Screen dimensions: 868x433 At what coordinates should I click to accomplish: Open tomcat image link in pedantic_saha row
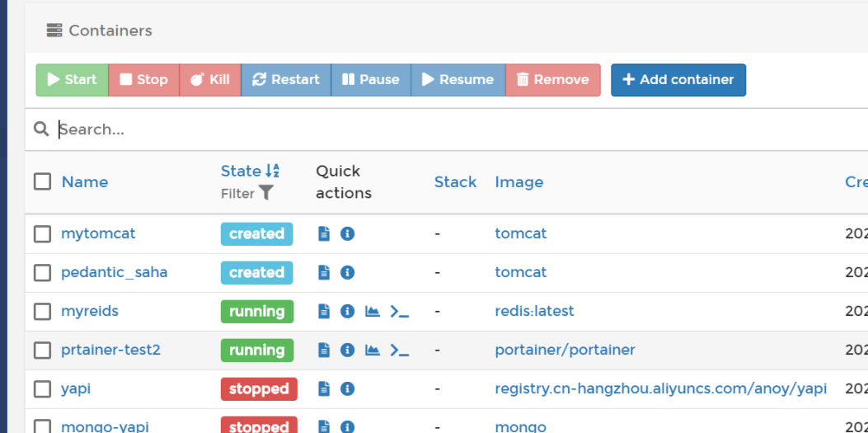(521, 272)
